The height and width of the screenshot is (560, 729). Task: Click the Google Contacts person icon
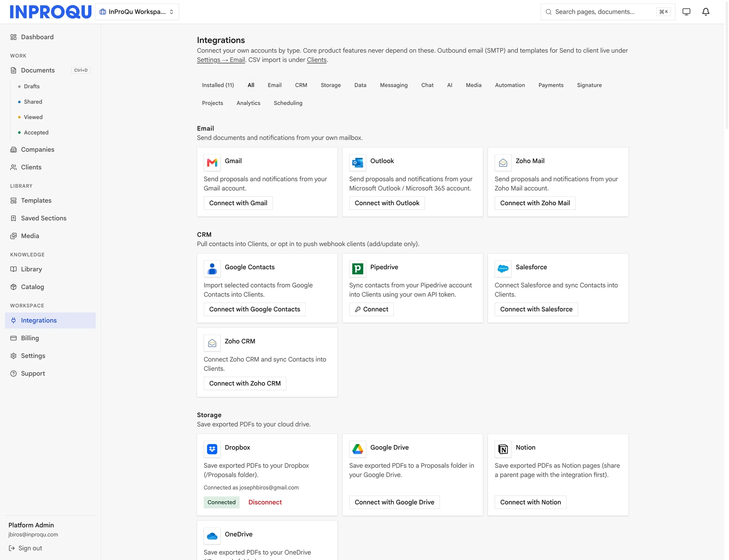[212, 269]
